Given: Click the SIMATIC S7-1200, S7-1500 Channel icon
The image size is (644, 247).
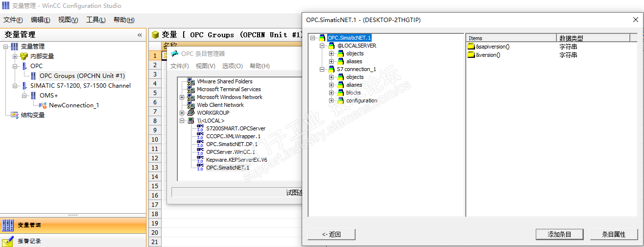Looking at the screenshot, I should click(24, 86).
